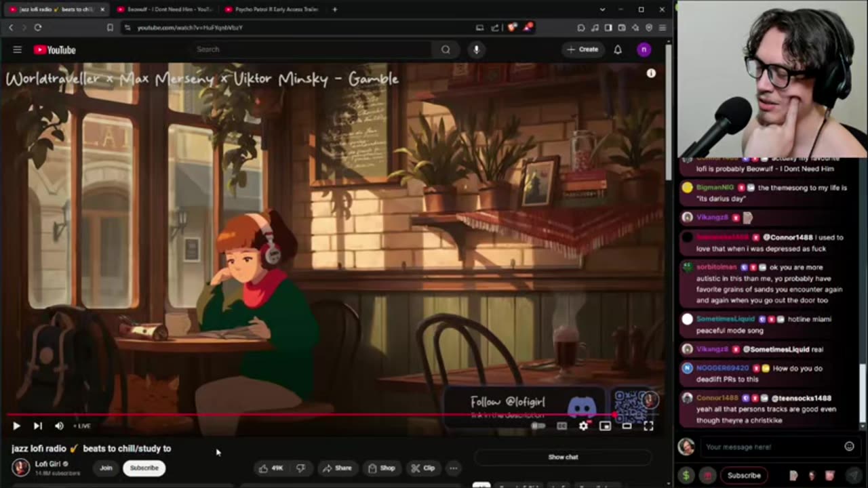The height and width of the screenshot is (488, 868).
Task: Click username BigmanNIG in chat
Action: pos(715,187)
